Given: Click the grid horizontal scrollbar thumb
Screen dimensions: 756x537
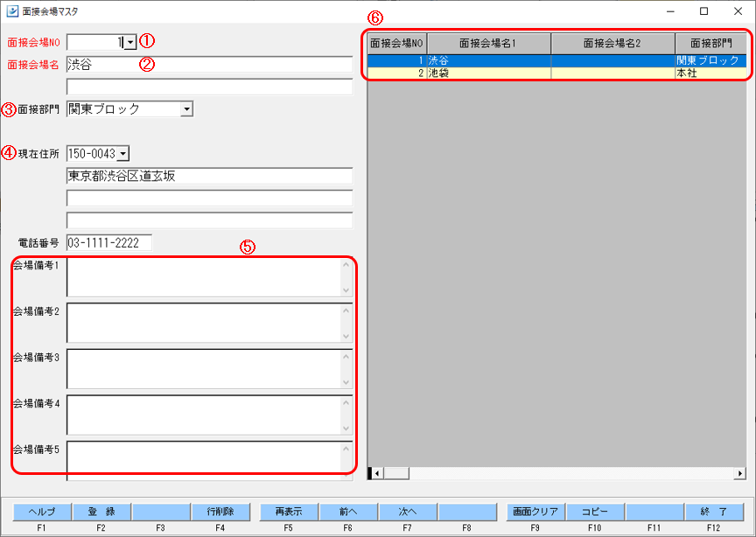Looking at the screenshot, I should [395, 473].
